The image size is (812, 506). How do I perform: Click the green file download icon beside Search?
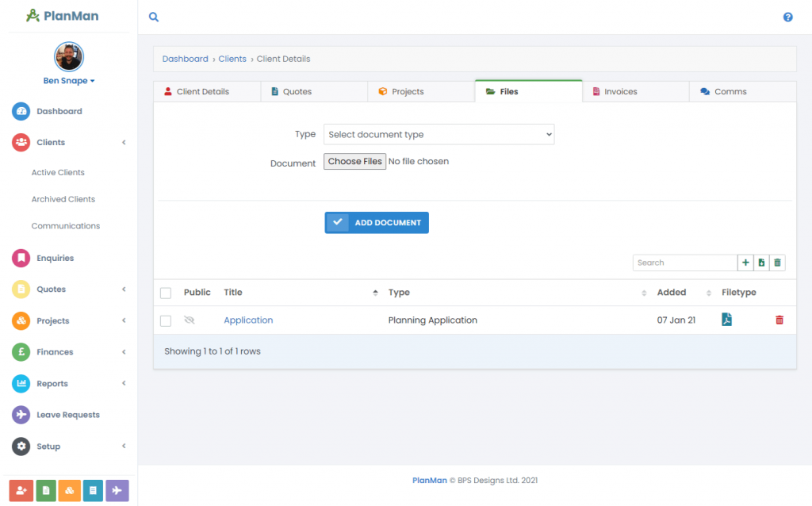(761, 263)
